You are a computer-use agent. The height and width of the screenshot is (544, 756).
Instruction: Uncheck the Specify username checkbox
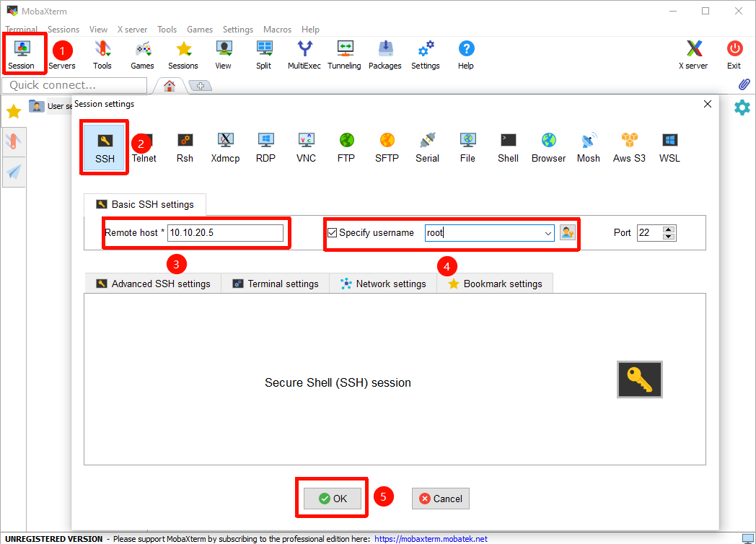[x=333, y=232]
